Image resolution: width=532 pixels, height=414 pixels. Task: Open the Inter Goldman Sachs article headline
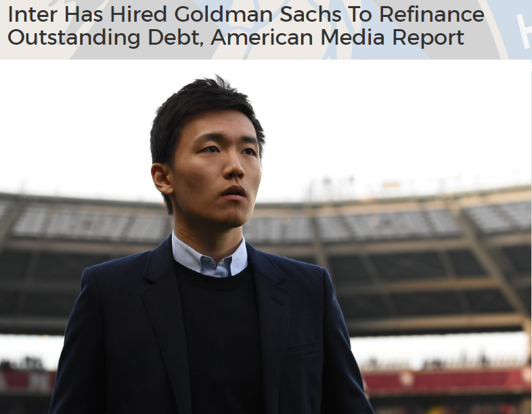click(246, 26)
